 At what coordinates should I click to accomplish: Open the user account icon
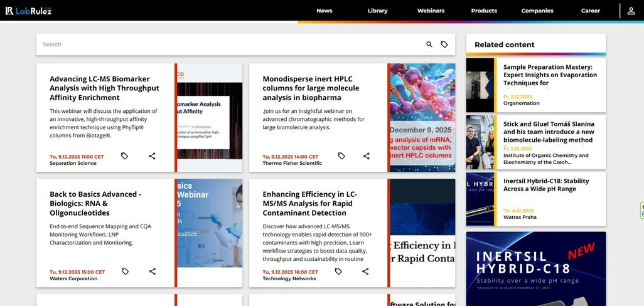click(631, 11)
